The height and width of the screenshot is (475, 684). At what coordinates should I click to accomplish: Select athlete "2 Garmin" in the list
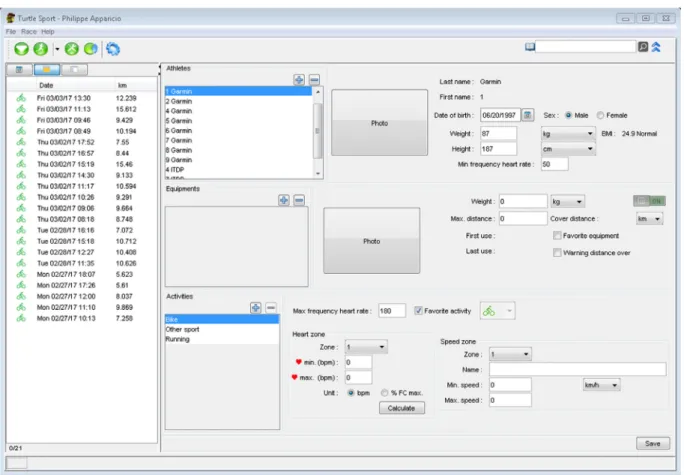tap(238, 101)
